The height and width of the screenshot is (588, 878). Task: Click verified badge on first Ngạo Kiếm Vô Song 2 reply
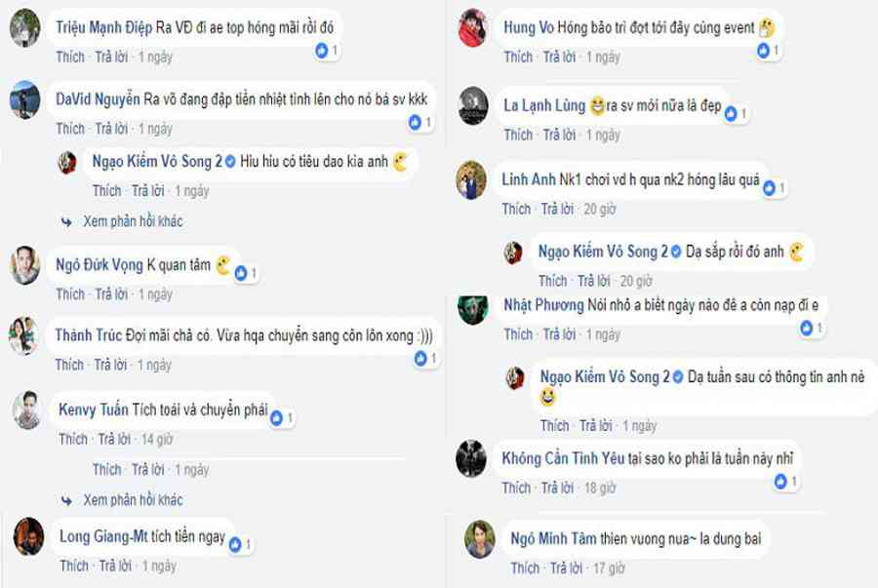(230, 162)
